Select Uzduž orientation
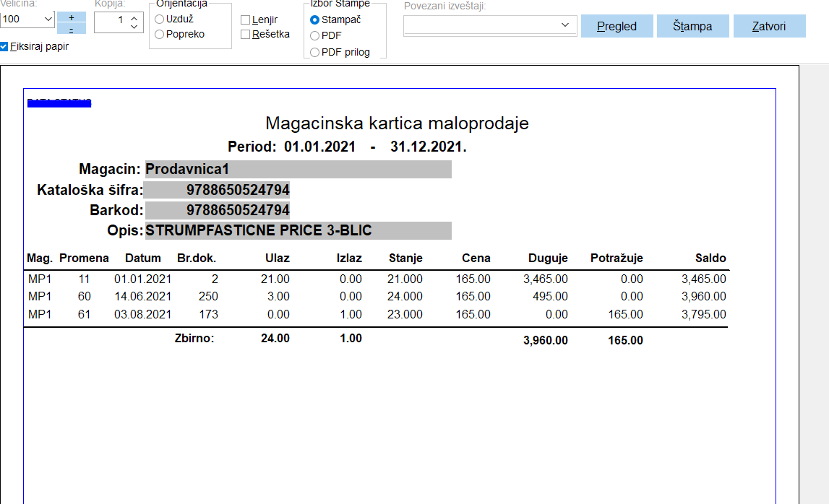The image size is (829, 504). pos(160,19)
